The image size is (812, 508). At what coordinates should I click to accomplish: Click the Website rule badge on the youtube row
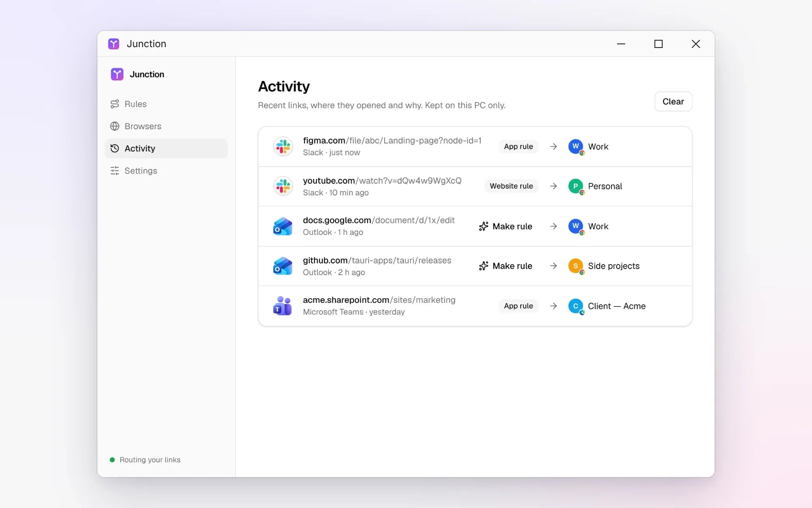click(511, 186)
